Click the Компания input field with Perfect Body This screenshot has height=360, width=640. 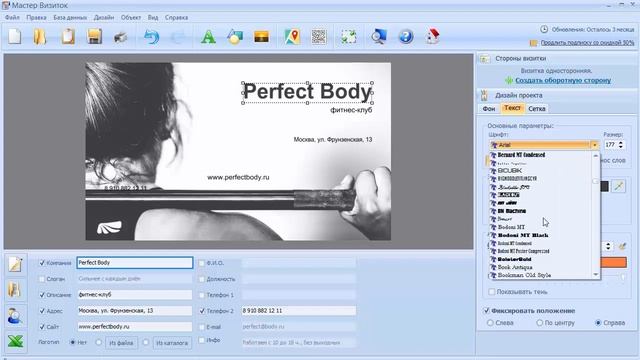coord(135,263)
